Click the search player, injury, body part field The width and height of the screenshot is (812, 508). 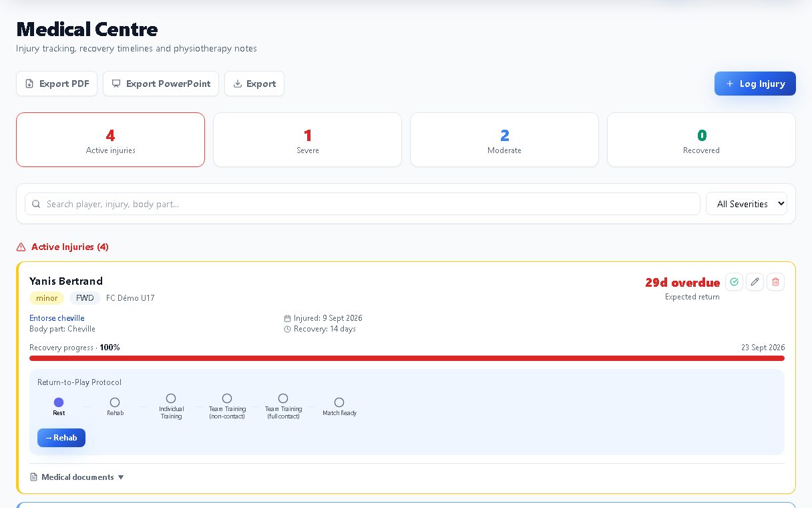tap(362, 204)
